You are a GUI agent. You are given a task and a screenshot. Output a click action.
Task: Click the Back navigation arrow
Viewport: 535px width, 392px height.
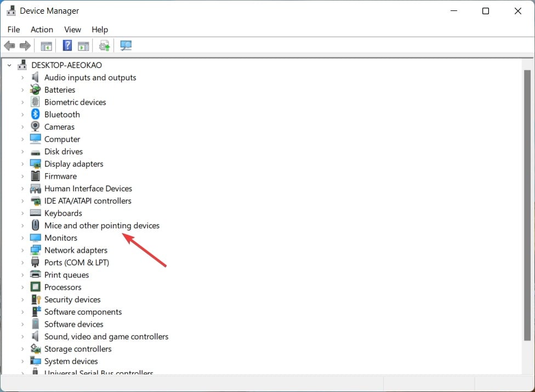tap(9, 46)
